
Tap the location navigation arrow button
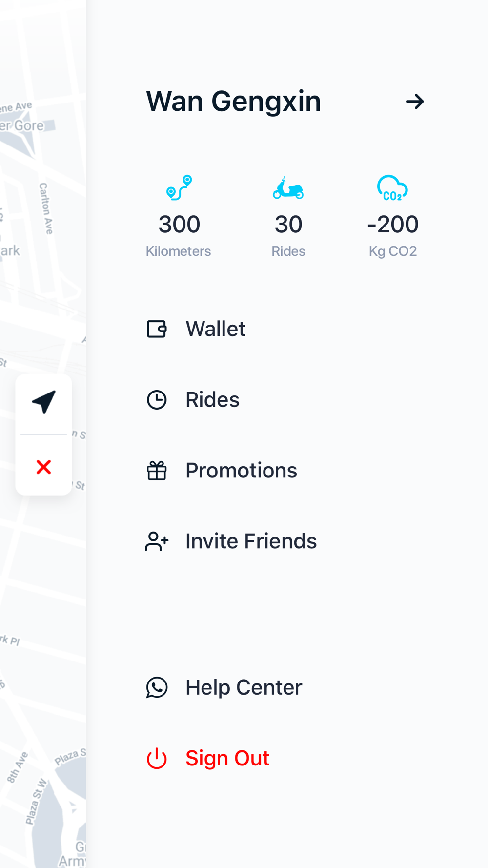(x=43, y=403)
